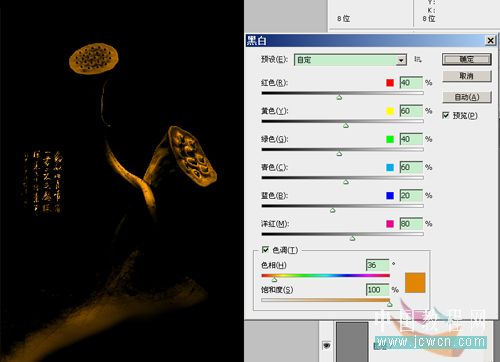Click the 预设(E) label text

pos(274,59)
